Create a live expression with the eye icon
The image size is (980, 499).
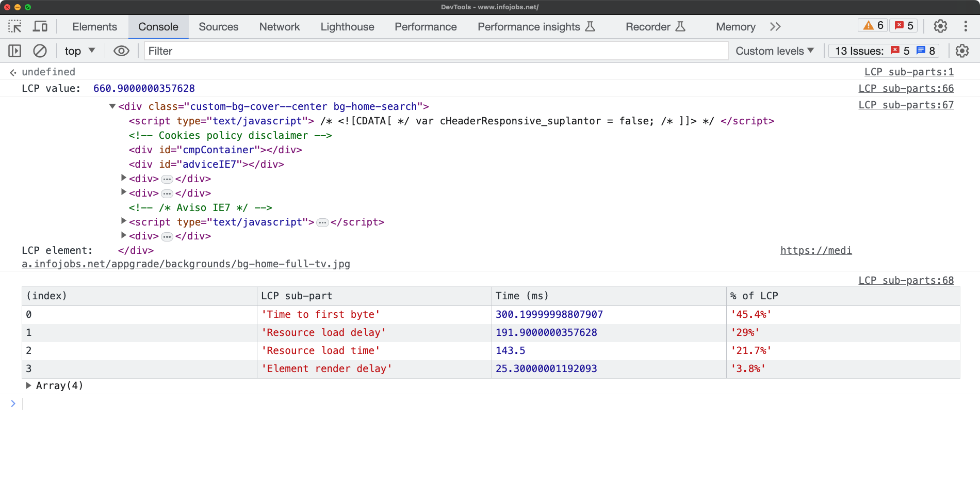click(121, 51)
